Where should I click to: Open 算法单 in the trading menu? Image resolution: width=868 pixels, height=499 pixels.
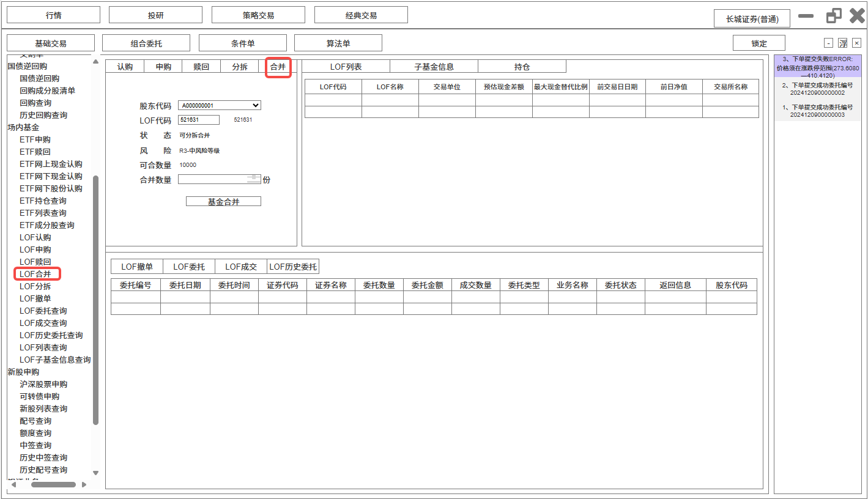tap(338, 43)
